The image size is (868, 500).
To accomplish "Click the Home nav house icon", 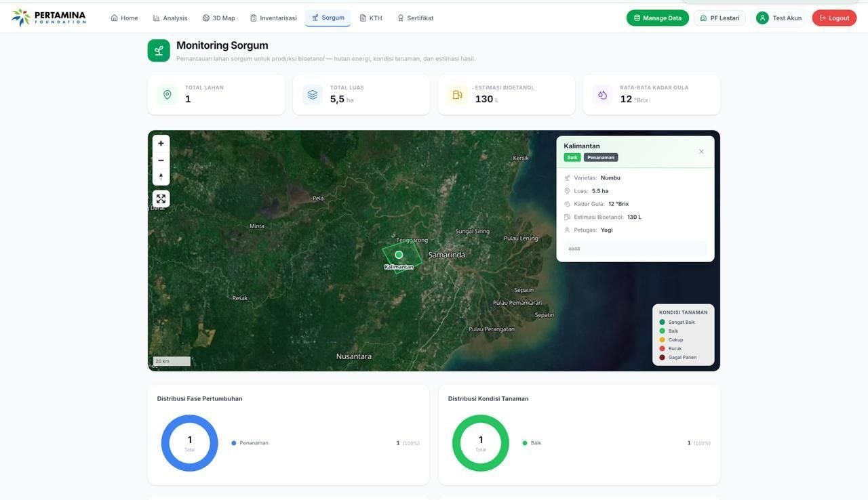I will point(115,18).
